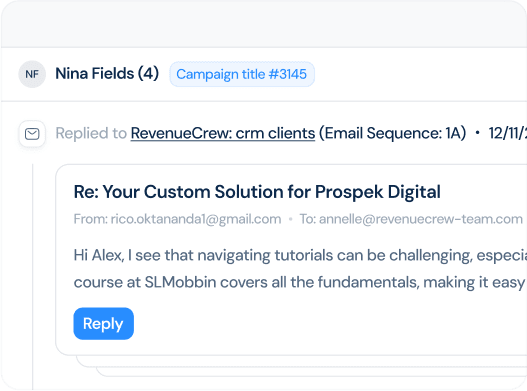Select the Campaign title #3145 badge

point(242,74)
